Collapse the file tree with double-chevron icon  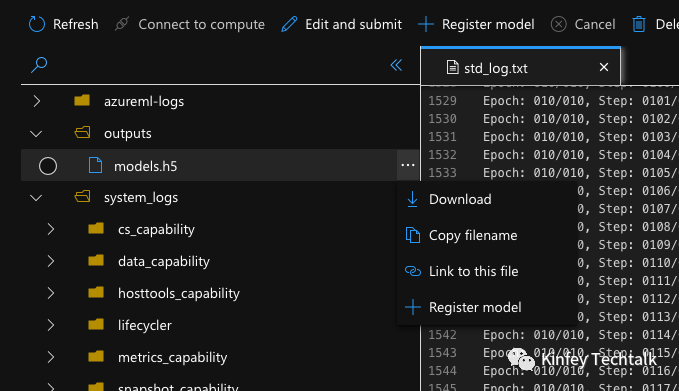click(x=396, y=65)
